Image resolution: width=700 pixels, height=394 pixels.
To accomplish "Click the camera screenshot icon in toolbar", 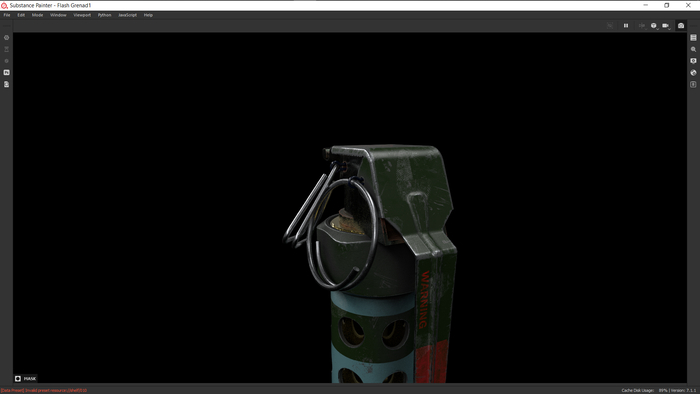I will point(680,26).
